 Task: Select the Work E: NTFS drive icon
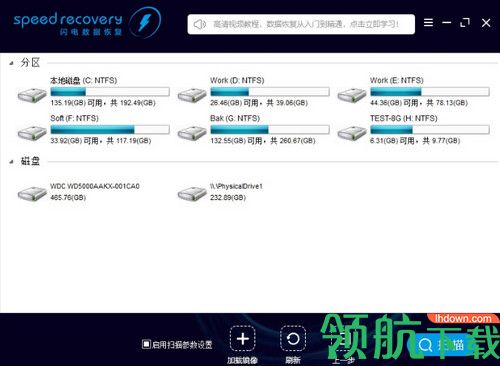tap(352, 95)
